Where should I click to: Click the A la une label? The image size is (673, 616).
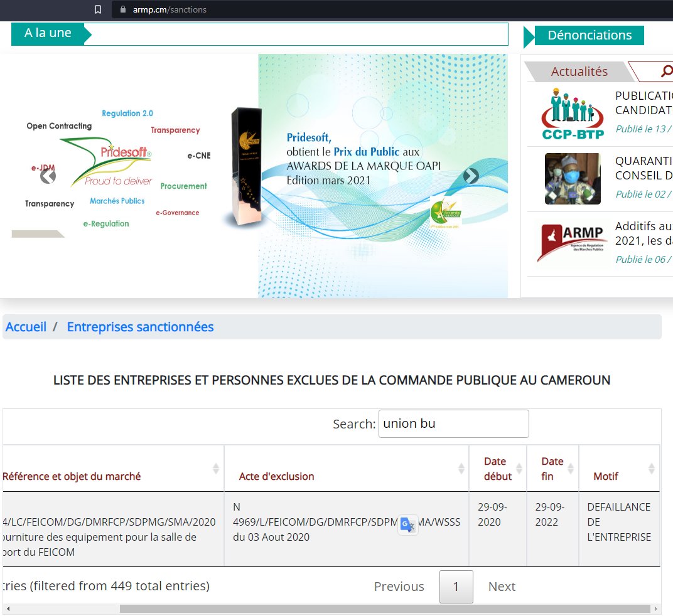point(48,33)
